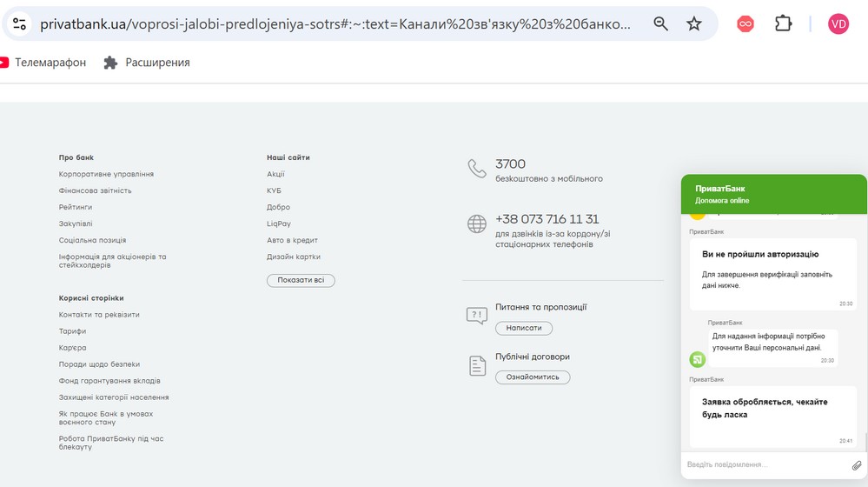Open the Расширения bookmark

pyautogui.click(x=147, y=63)
